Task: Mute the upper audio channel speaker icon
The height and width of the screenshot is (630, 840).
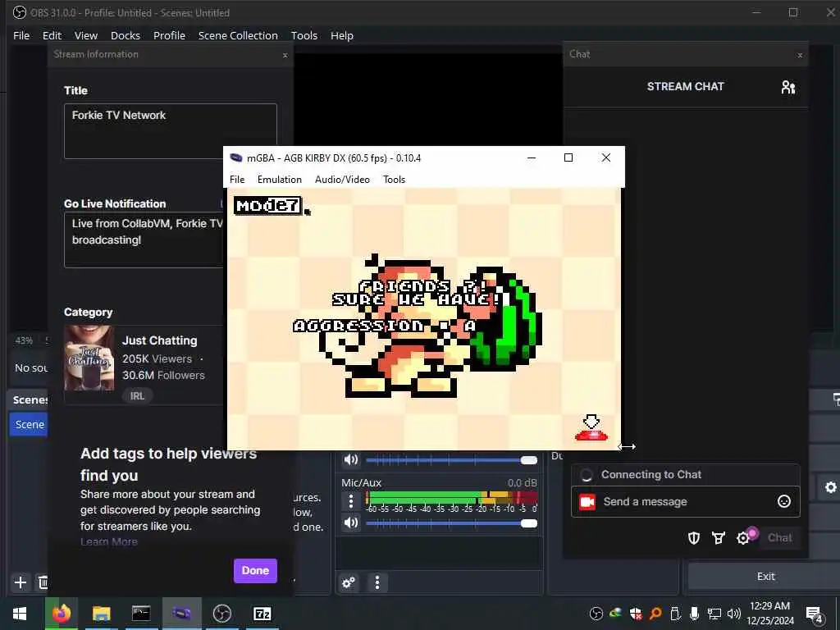Action: [x=351, y=459]
